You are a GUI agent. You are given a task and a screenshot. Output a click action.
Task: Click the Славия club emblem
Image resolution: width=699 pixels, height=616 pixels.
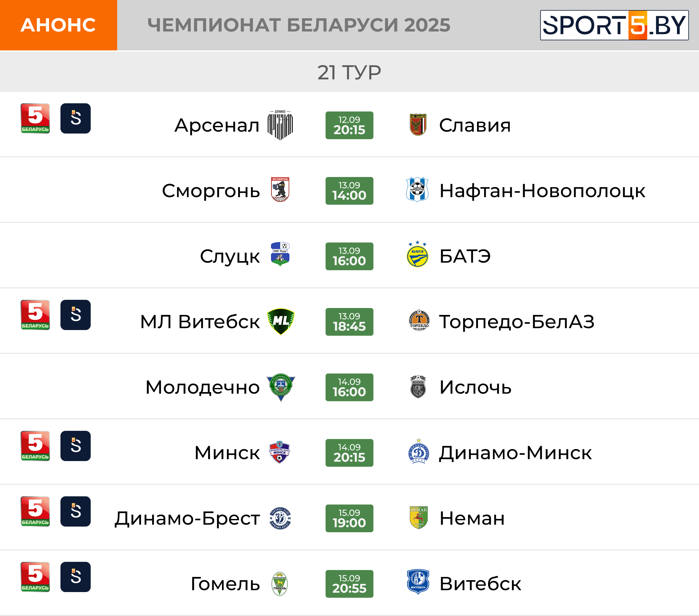tap(418, 125)
